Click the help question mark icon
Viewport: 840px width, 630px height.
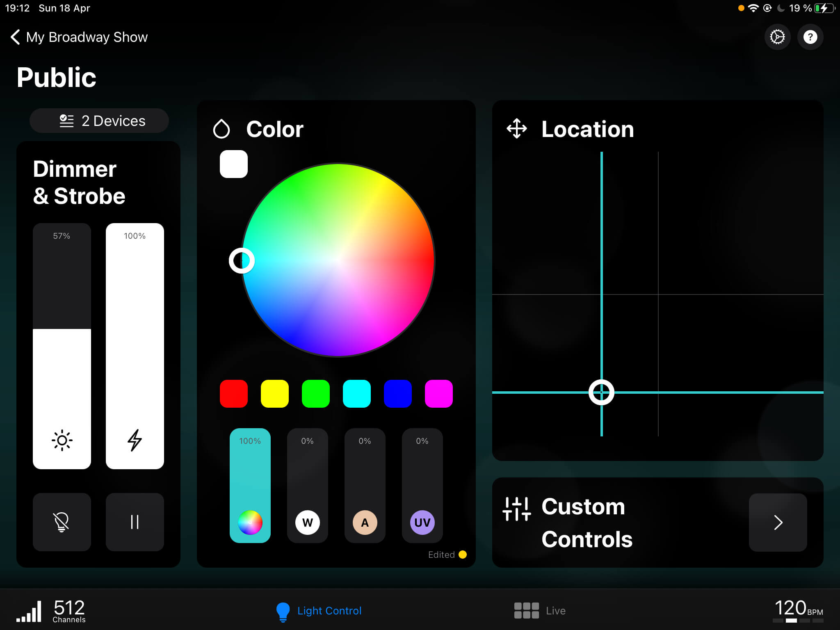click(x=810, y=37)
